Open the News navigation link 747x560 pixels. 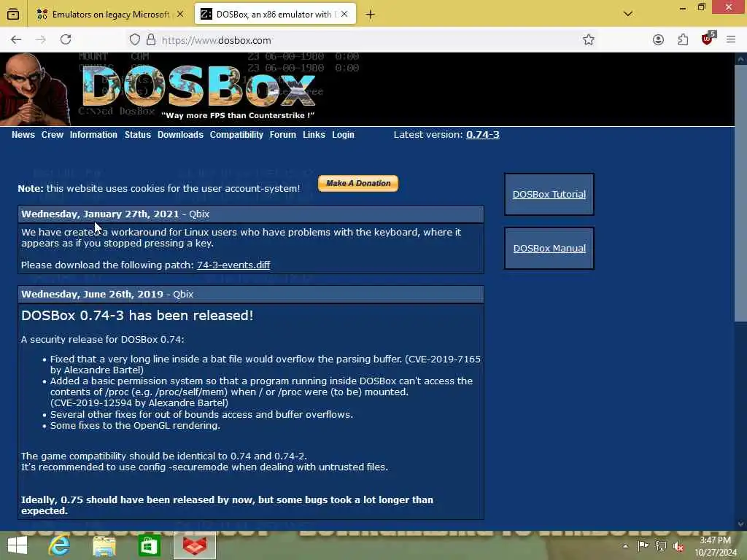(23, 135)
